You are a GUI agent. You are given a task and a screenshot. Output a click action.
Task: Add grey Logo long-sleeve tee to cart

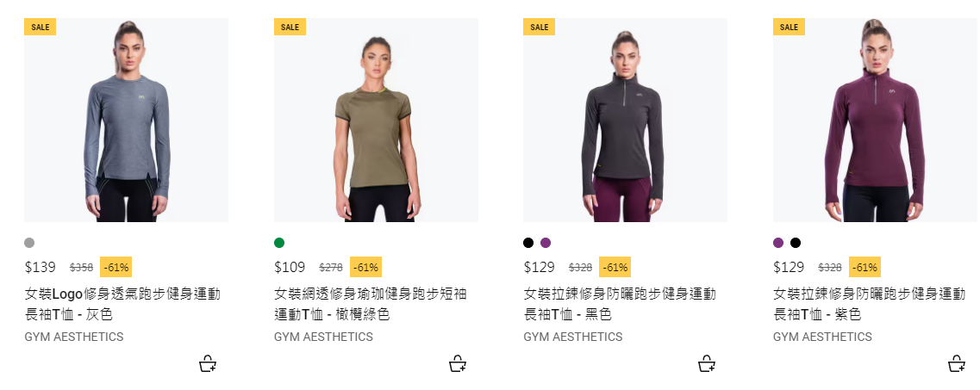(x=208, y=364)
